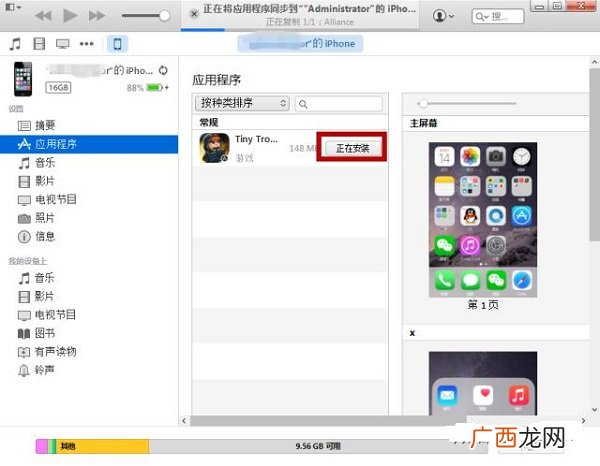This screenshot has height=466, width=600.
Task: Click the apps list search field
Action: [339, 104]
